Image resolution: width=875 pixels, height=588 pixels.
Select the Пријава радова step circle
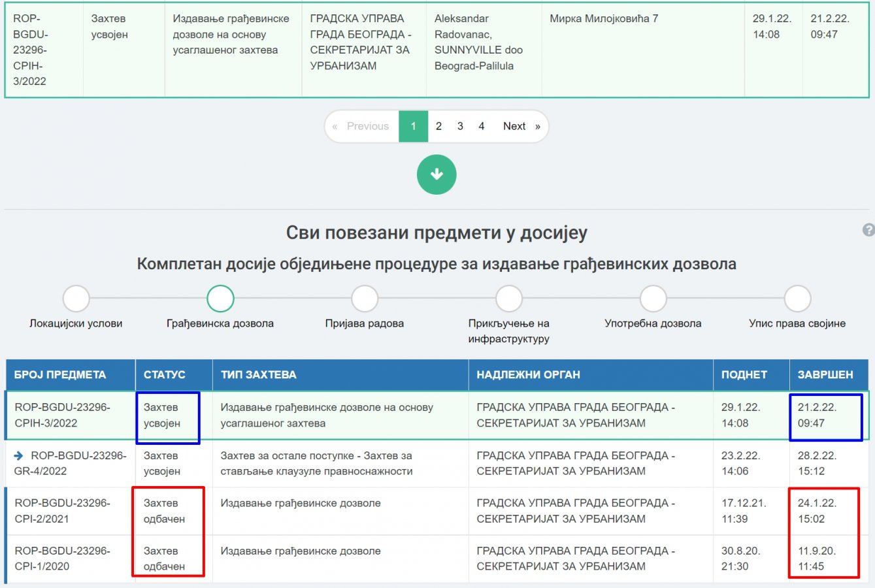click(365, 299)
